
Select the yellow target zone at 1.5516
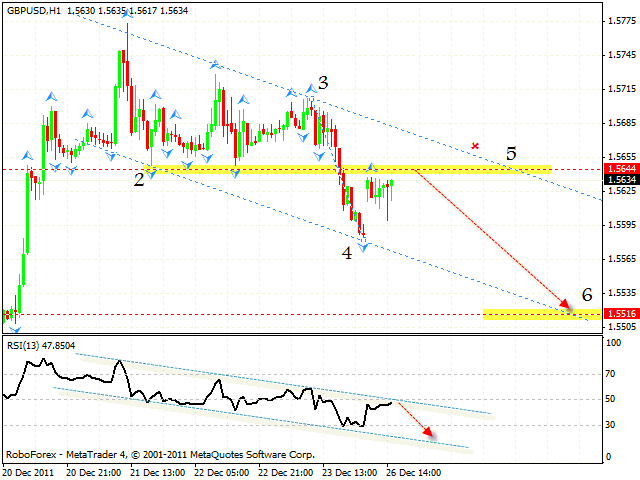pyautogui.click(x=540, y=314)
